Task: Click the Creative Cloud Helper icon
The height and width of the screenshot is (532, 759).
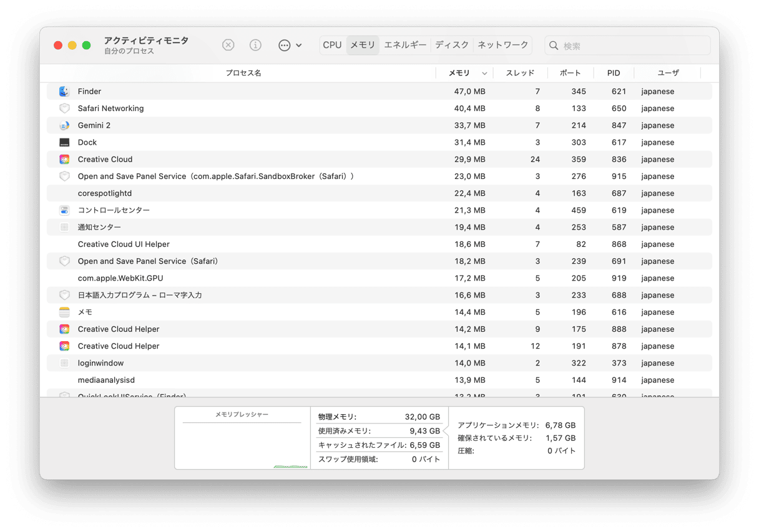Action: [64, 329]
